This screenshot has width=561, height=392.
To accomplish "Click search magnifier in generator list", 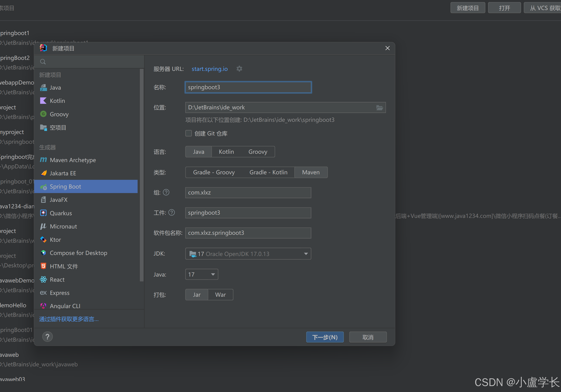I will click(43, 61).
